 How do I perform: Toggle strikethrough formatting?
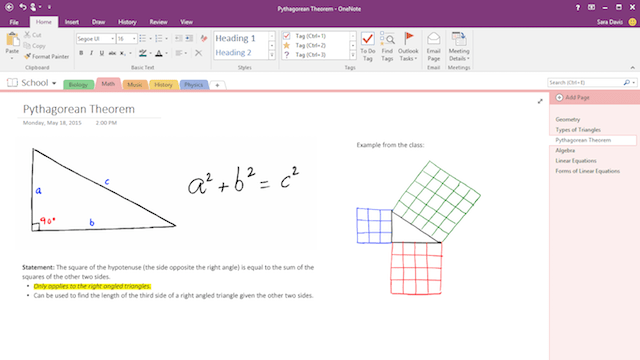[112, 53]
